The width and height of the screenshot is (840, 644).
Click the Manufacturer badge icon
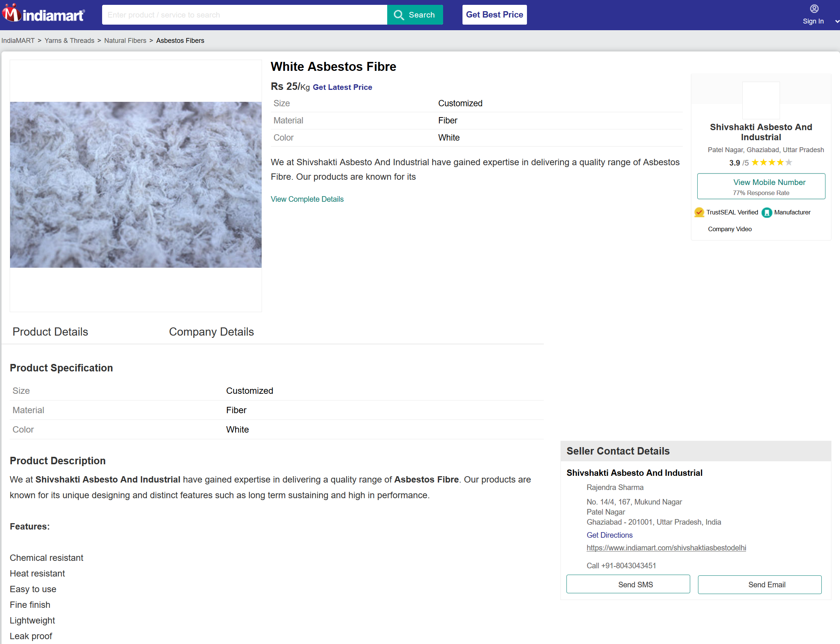point(767,212)
